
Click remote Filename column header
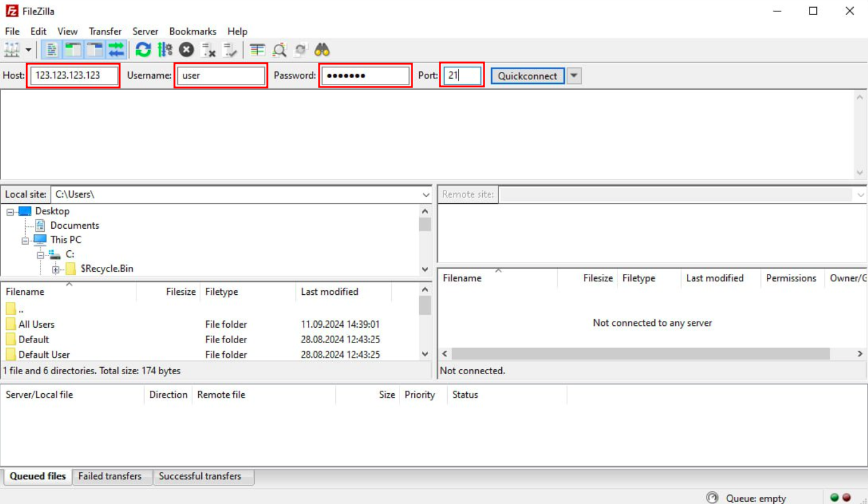click(498, 278)
